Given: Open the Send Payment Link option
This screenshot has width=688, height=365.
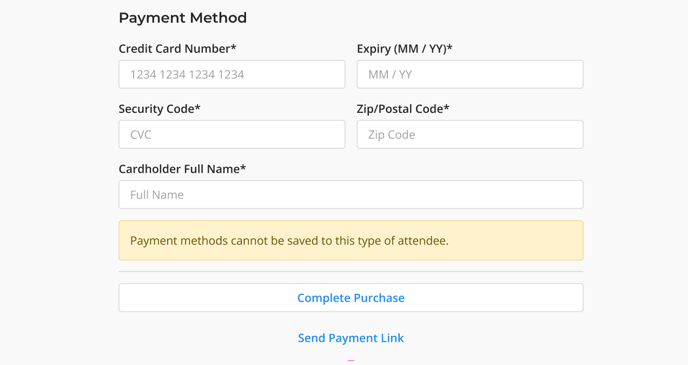Looking at the screenshot, I should pos(351,338).
